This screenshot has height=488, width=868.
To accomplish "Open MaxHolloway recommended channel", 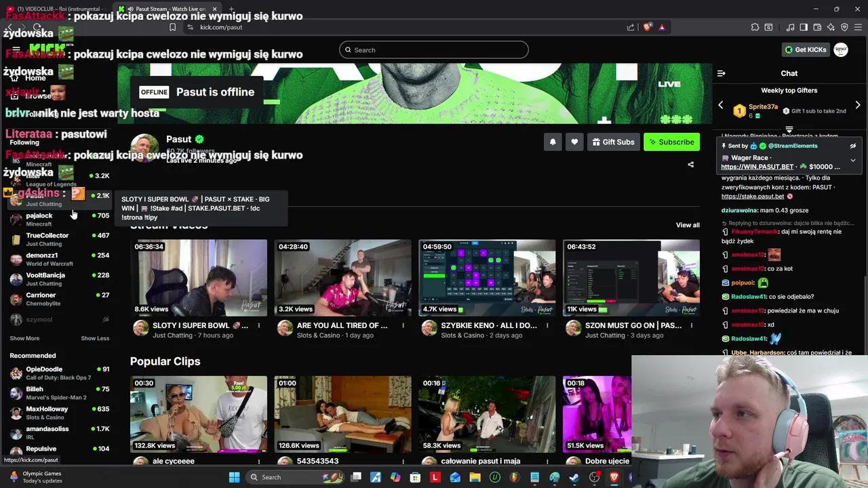I will coord(60,413).
